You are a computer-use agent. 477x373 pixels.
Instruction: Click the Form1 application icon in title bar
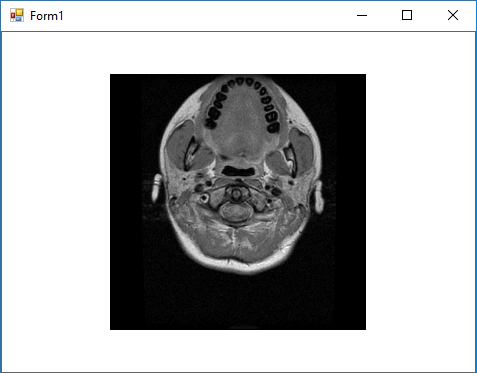[17, 15]
